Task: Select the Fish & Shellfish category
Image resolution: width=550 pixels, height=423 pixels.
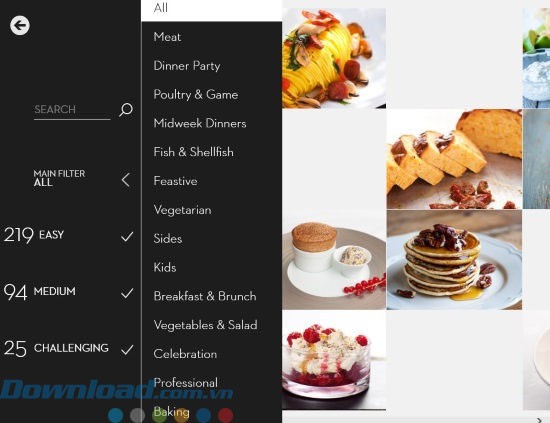Action: [193, 152]
